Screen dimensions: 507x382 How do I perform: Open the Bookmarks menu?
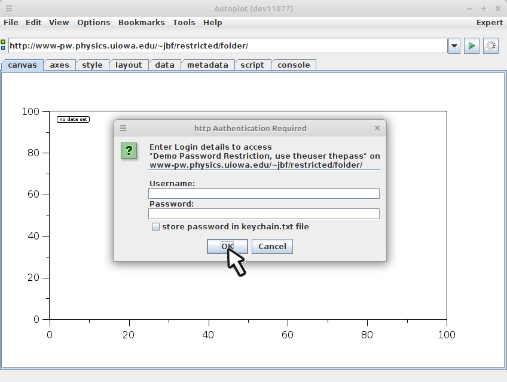[141, 22]
